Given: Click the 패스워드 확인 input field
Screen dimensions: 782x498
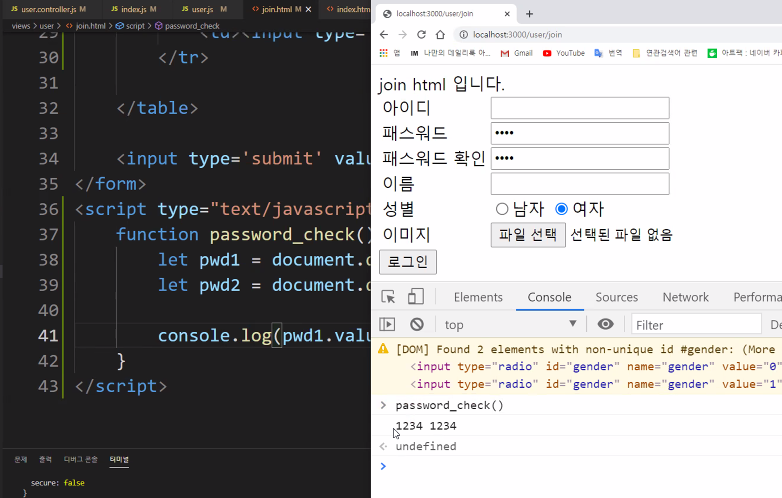Looking at the screenshot, I should [580, 159].
